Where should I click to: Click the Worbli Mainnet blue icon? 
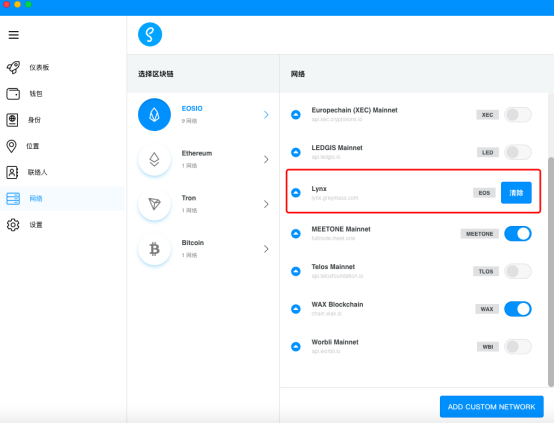tap(296, 347)
